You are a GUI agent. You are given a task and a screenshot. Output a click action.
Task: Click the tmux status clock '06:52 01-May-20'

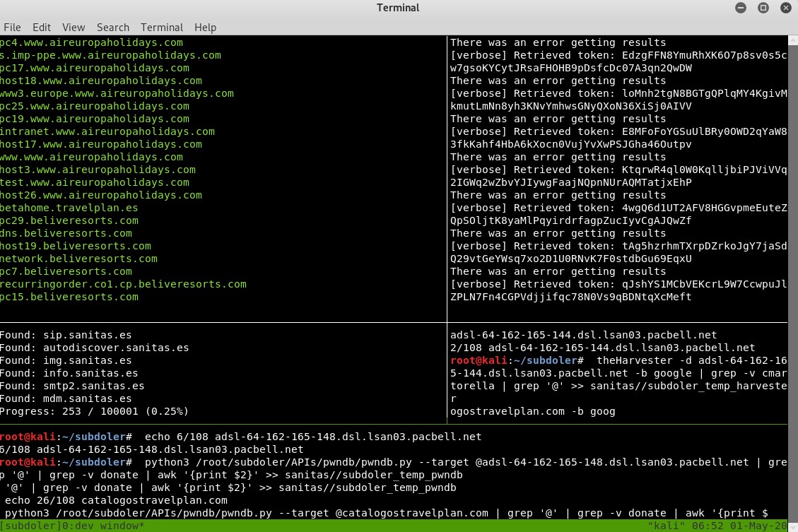[x=739, y=526]
